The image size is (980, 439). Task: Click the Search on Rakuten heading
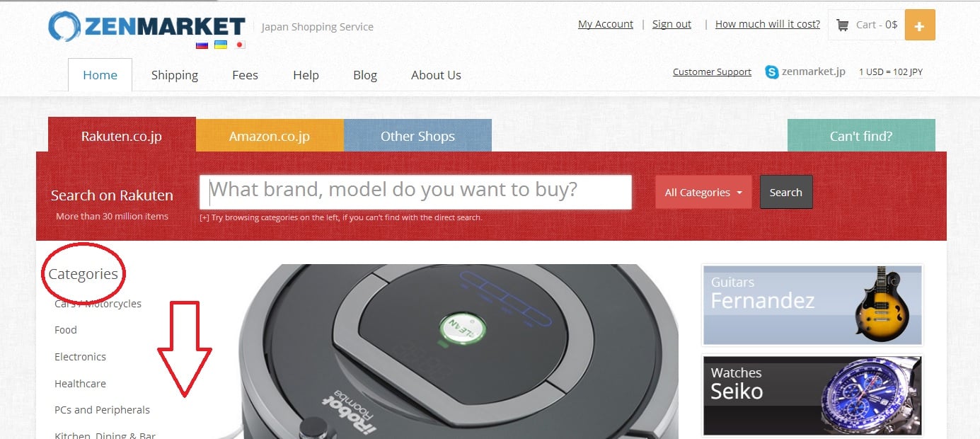coord(112,195)
